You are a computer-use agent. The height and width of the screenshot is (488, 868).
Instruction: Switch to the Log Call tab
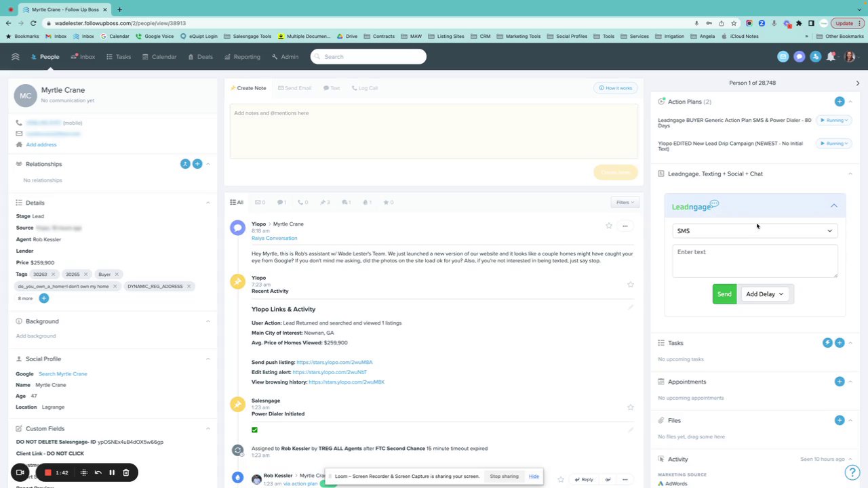coord(365,88)
